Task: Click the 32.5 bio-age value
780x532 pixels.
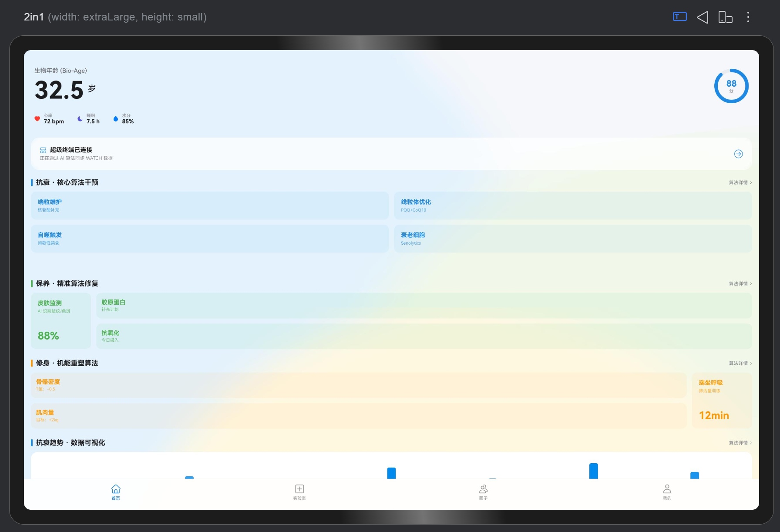Action: pyautogui.click(x=59, y=90)
